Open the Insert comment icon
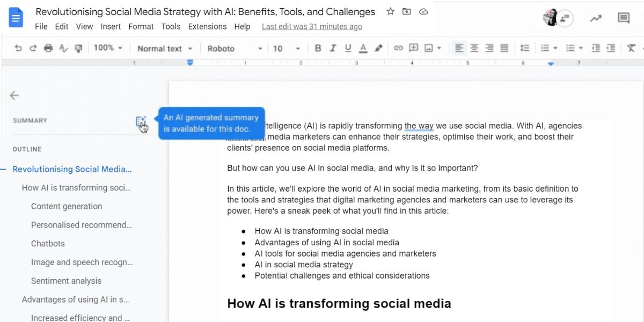This screenshot has width=644, height=322. click(414, 48)
